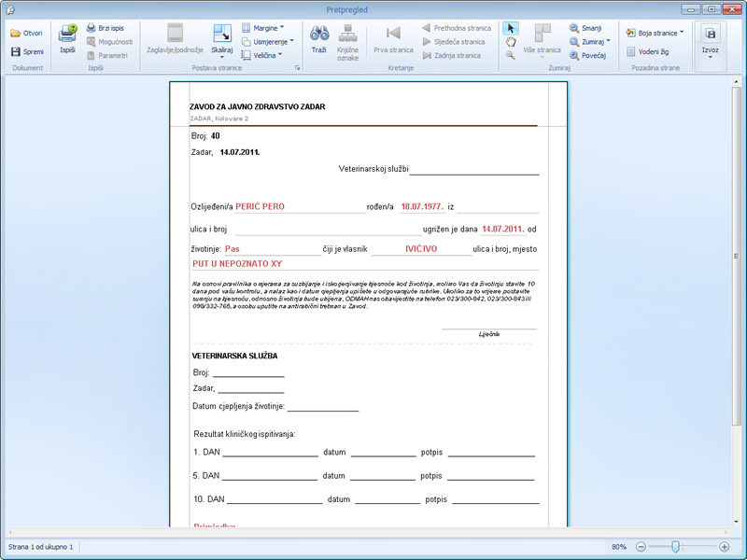Increase zoom with plus button in status bar

[725, 547]
